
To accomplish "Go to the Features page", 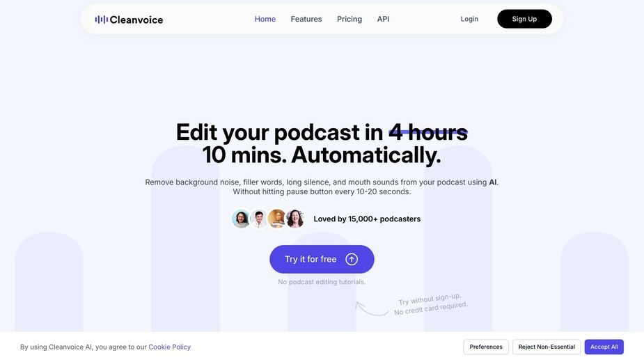I will [306, 19].
